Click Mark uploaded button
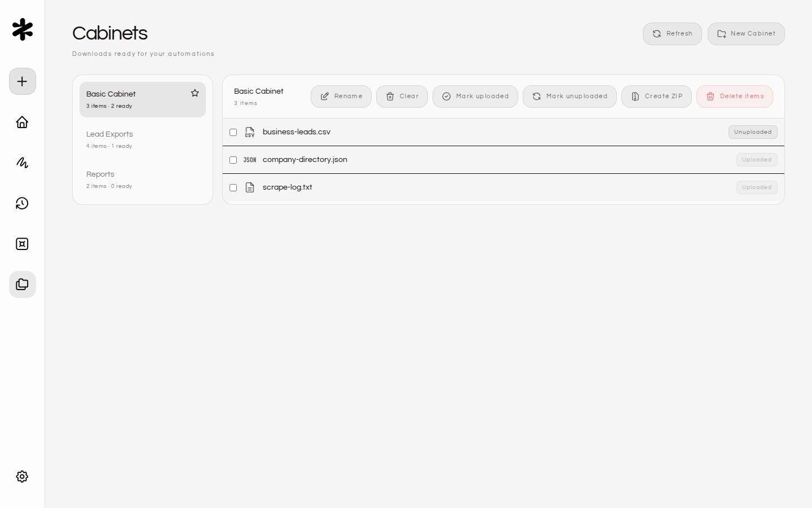 pos(475,97)
